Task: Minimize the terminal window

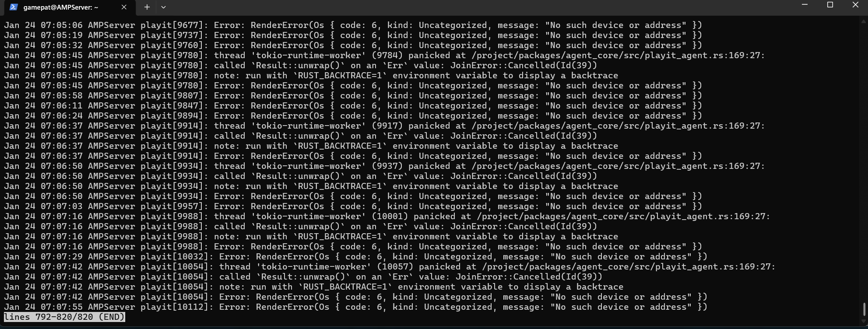Action: pos(805,5)
